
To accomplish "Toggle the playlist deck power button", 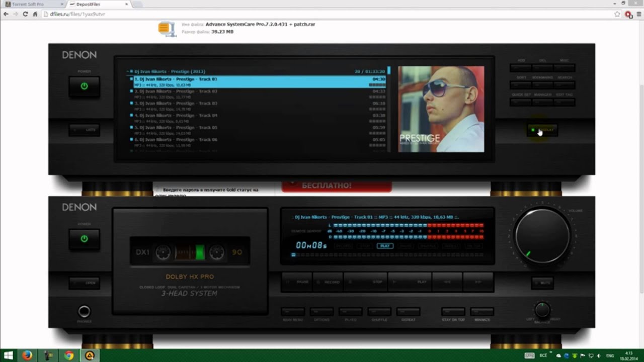I will (x=84, y=86).
